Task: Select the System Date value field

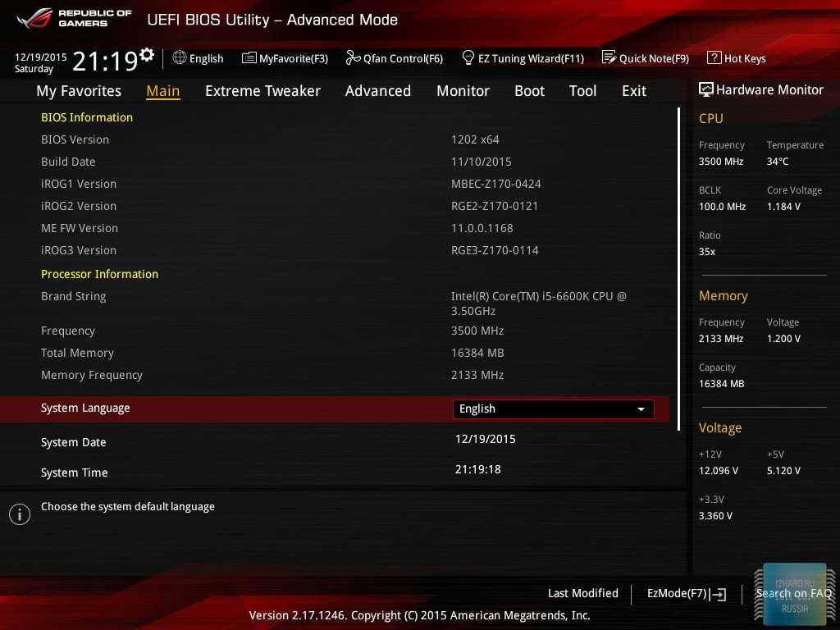Action: tap(486, 439)
